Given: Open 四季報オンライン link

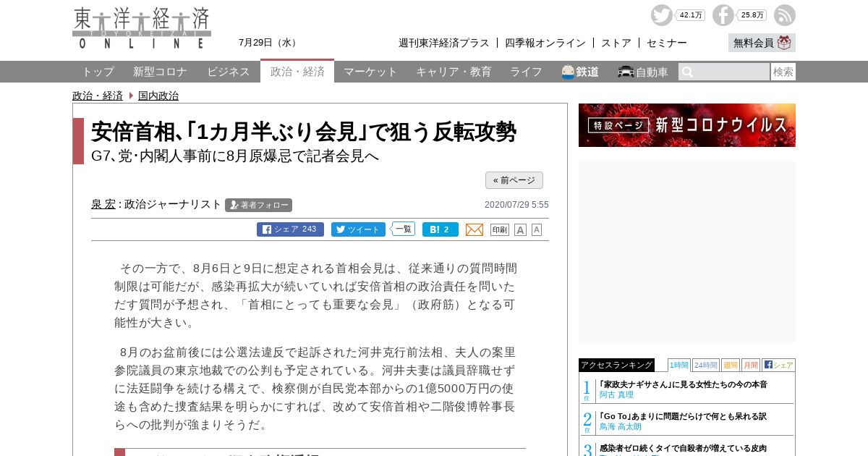Looking at the screenshot, I should [x=545, y=43].
